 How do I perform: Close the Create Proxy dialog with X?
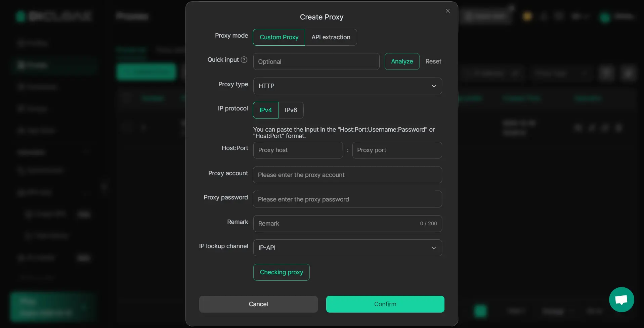[x=447, y=11]
